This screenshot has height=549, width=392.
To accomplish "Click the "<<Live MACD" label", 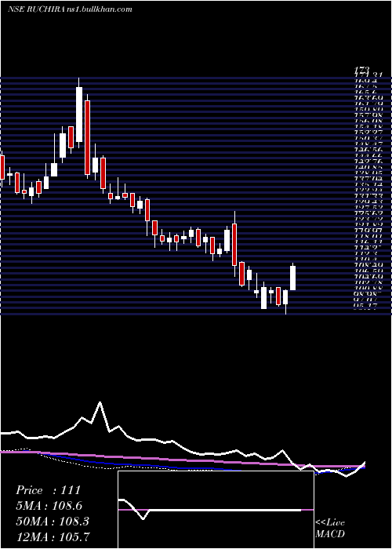I will pos(330,529).
